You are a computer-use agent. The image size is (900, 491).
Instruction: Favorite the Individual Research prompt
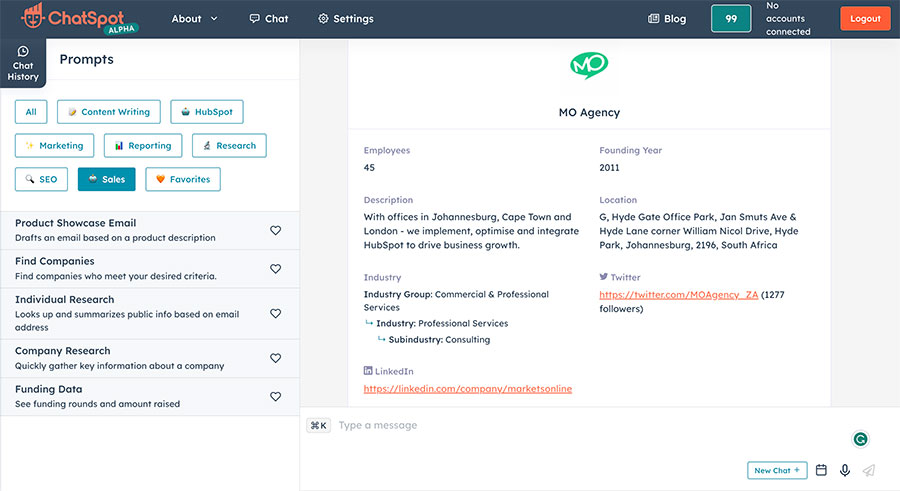[276, 314]
